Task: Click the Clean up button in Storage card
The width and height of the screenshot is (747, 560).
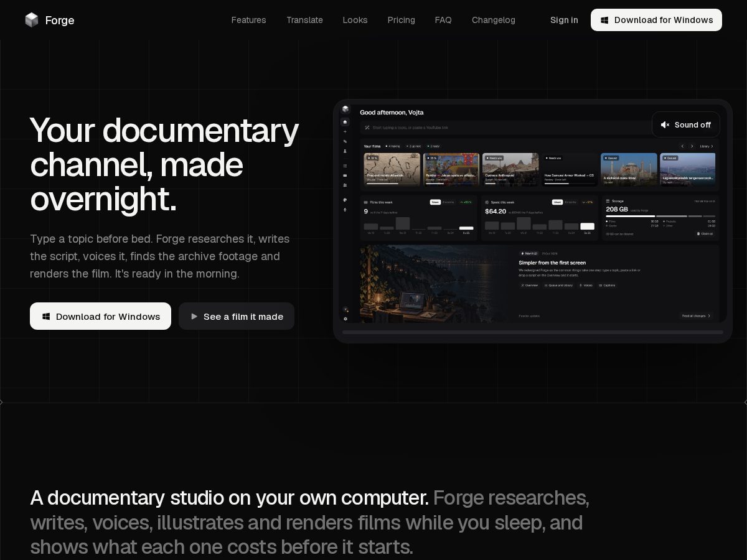Action: pos(704,233)
